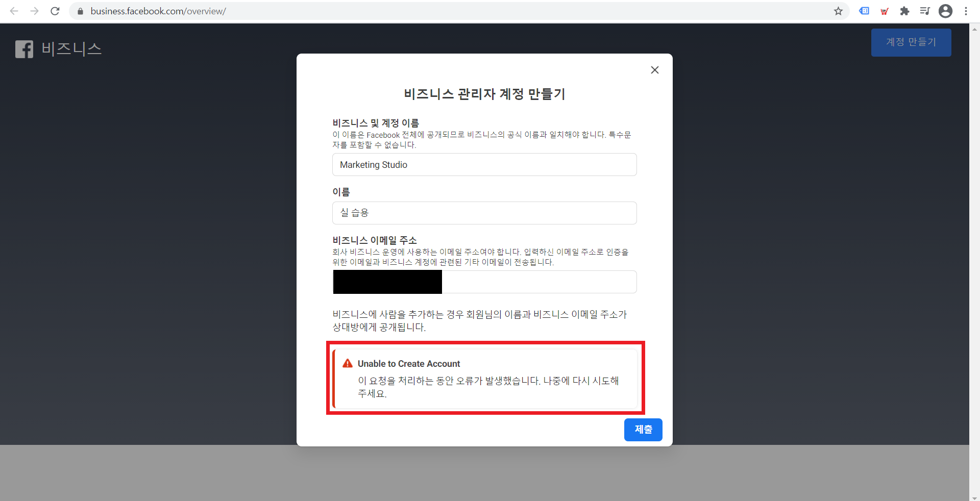This screenshot has height=501, width=980.
Task: Click the media control playlist icon
Action: (925, 11)
